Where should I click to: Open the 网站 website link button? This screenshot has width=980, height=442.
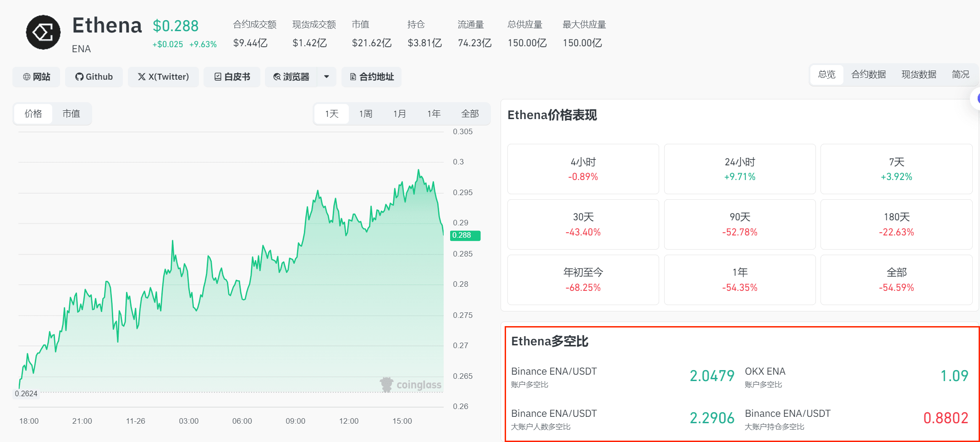[36, 77]
